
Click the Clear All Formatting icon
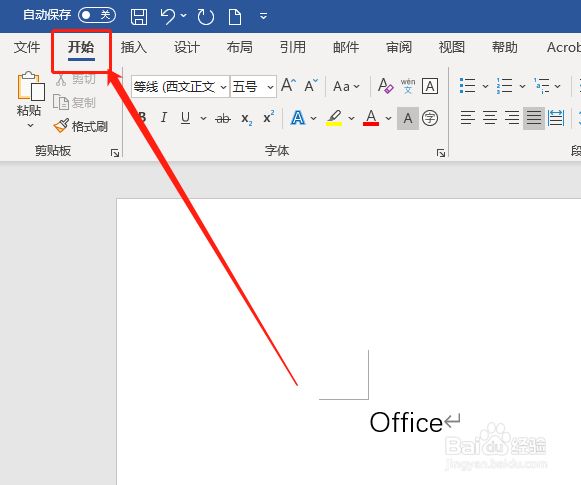[385, 86]
